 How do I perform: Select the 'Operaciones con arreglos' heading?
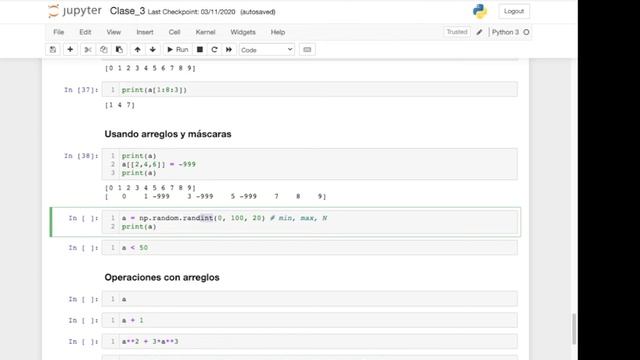162,277
